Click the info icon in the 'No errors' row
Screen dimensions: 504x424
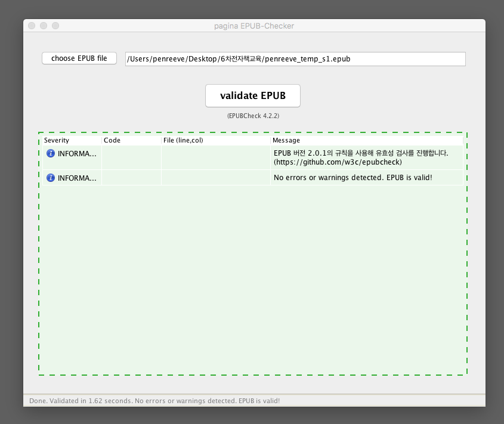point(51,178)
